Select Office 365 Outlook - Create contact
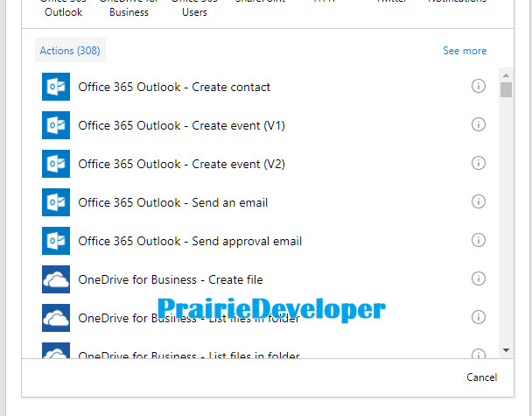This screenshot has width=532, height=416. (x=174, y=87)
